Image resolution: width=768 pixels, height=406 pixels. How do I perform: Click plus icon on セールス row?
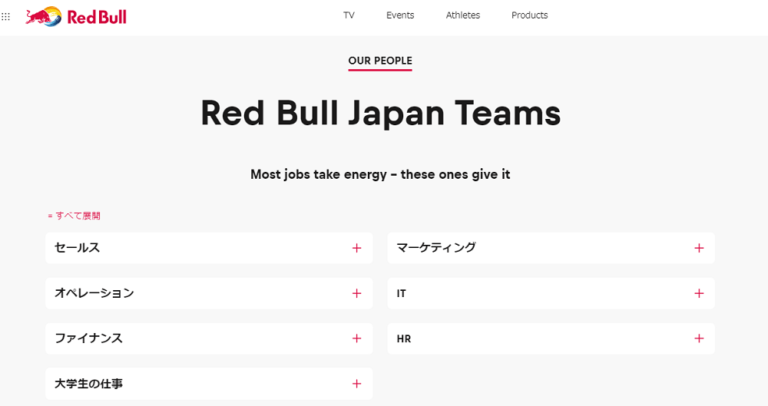click(356, 248)
